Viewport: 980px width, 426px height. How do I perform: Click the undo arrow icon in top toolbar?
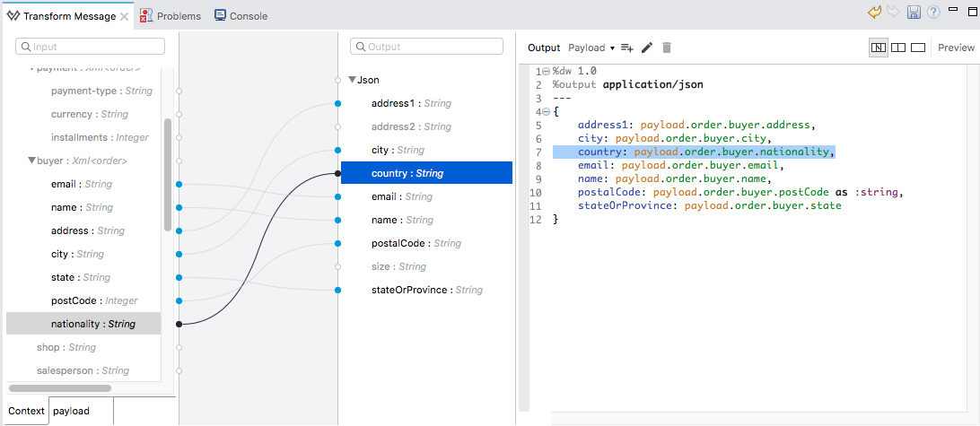874,13
